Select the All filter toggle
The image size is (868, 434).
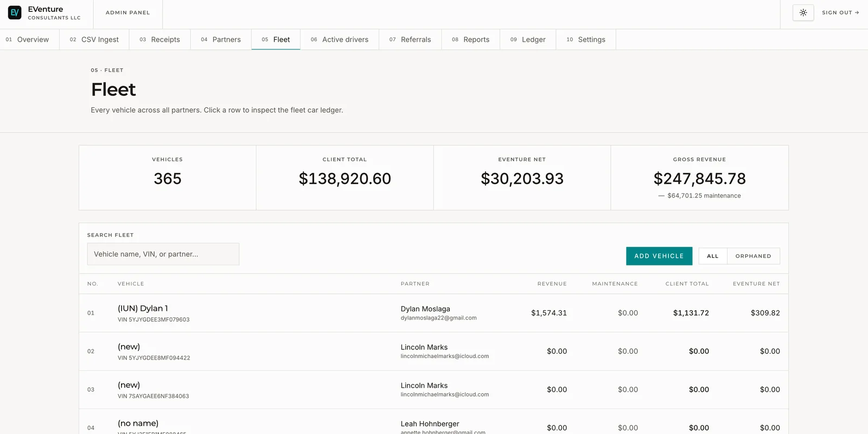pos(713,256)
